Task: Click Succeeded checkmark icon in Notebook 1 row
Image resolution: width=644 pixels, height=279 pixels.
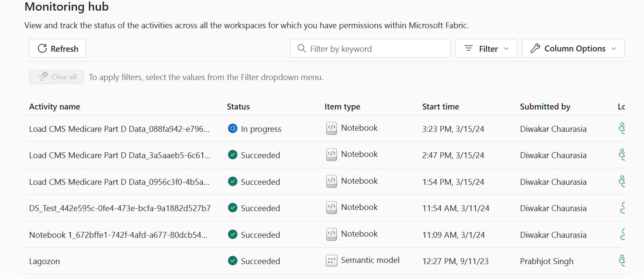Action: (233, 234)
